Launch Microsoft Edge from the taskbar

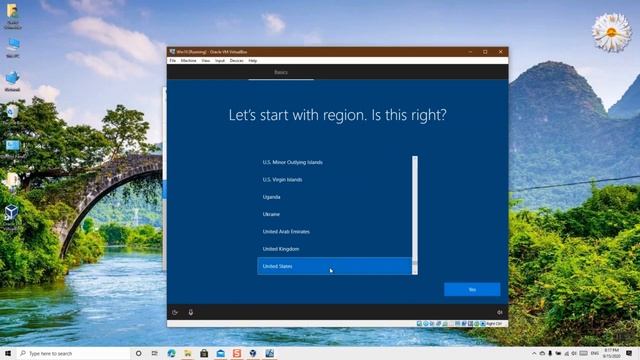[171, 353]
